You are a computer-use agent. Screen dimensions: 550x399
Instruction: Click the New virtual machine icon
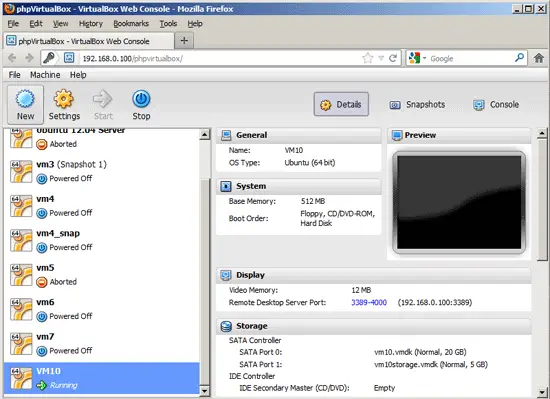pyautogui.click(x=25, y=99)
